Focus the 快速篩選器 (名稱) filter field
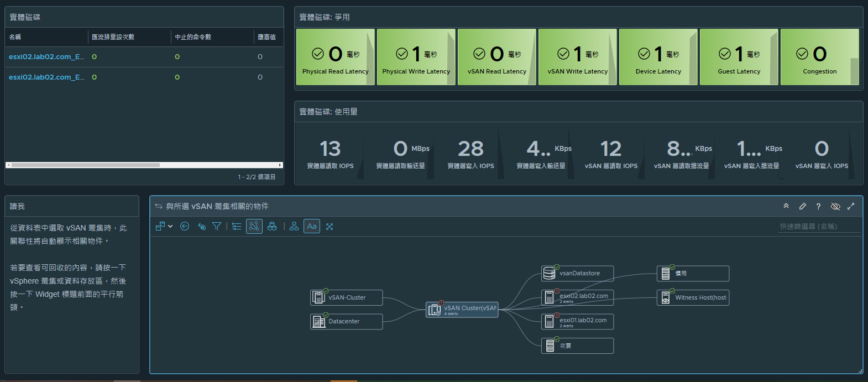868x382 pixels. tap(820, 226)
